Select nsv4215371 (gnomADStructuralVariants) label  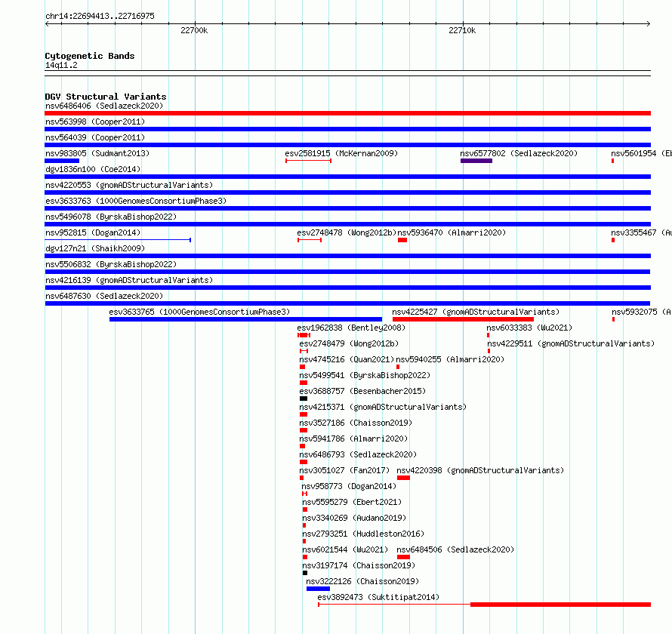point(383,407)
